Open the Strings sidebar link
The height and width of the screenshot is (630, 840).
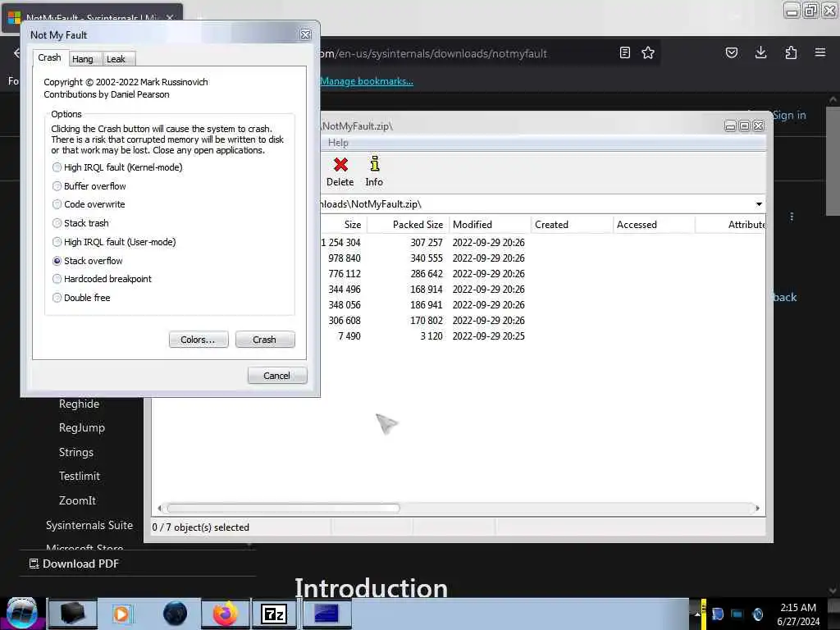point(76,452)
